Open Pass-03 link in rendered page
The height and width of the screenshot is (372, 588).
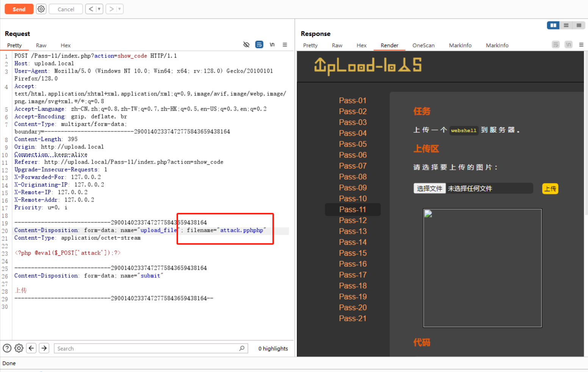click(353, 122)
